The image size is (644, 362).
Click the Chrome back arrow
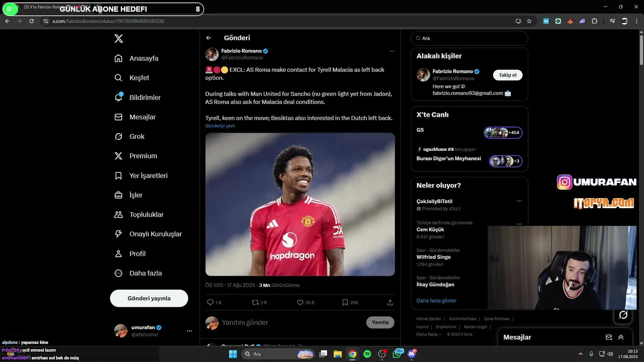point(7,21)
